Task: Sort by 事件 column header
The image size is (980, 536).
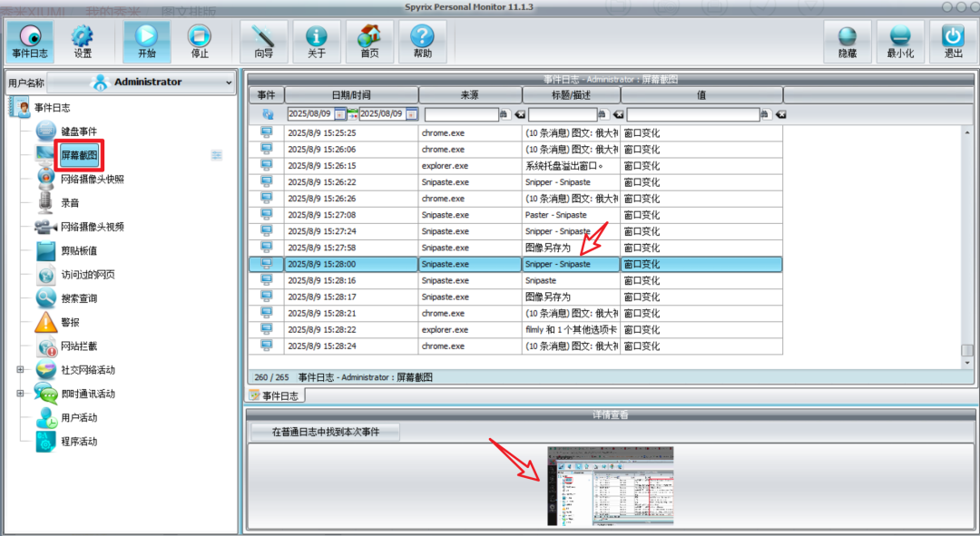Action: coord(266,95)
